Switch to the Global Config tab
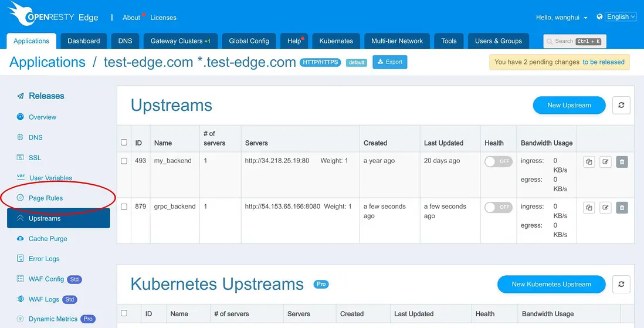The height and width of the screenshot is (328, 644). tap(249, 41)
